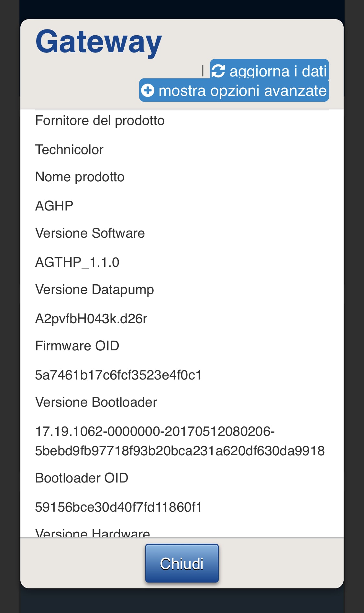Click the 'Versione Bootloader' label
The width and height of the screenshot is (364, 613).
pyautogui.click(x=96, y=403)
